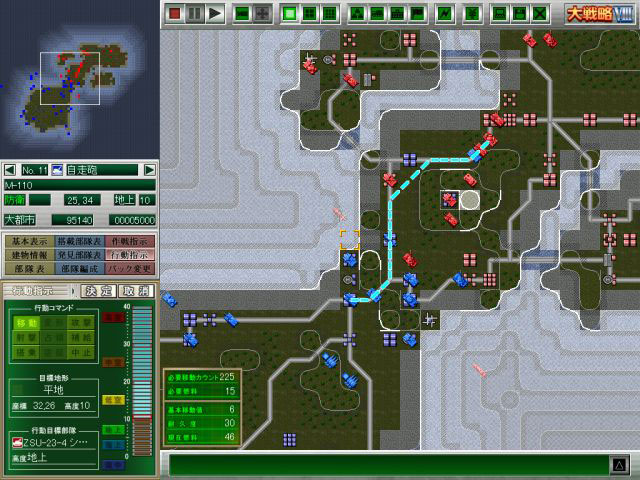
Task: Open 搭載部隊表 loaded units list
Action: (x=79, y=241)
